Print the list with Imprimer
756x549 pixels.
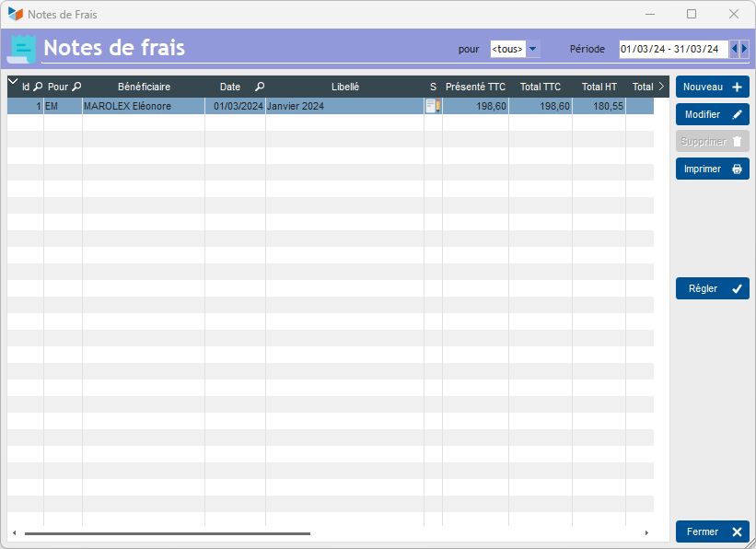pyautogui.click(x=712, y=169)
